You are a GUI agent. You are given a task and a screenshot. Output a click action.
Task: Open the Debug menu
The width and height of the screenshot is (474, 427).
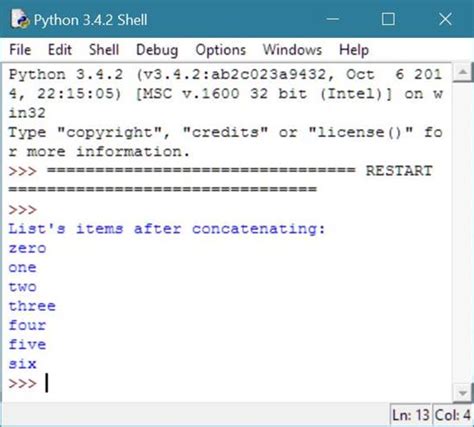point(157,50)
